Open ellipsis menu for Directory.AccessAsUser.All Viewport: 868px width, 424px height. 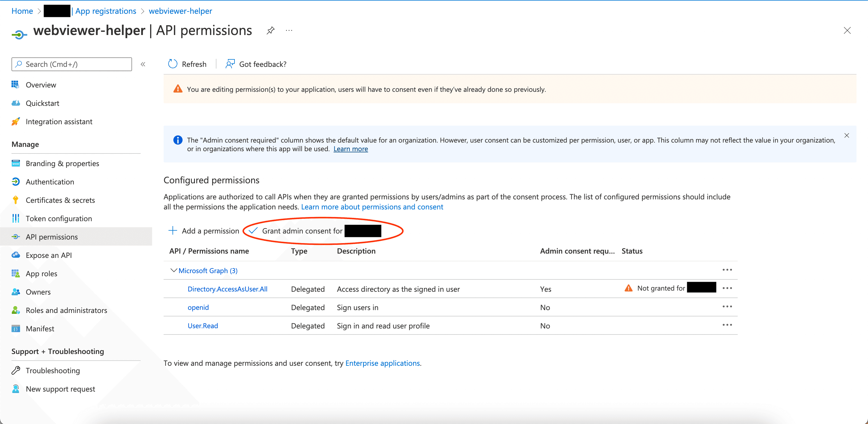[x=727, y=288]
